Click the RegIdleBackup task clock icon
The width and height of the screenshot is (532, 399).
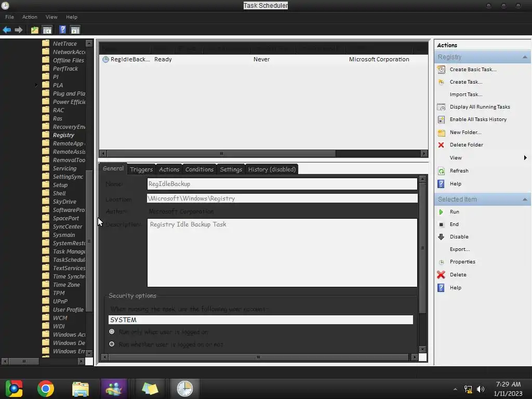coord(105,59)
